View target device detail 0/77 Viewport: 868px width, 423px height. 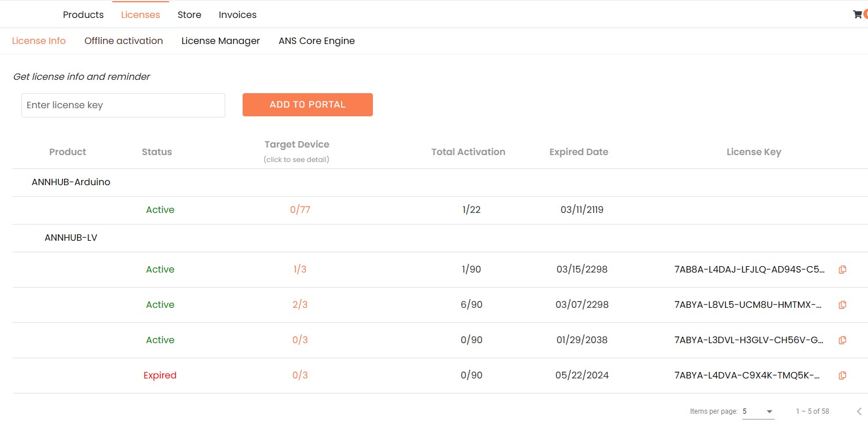tap(300, 210)
